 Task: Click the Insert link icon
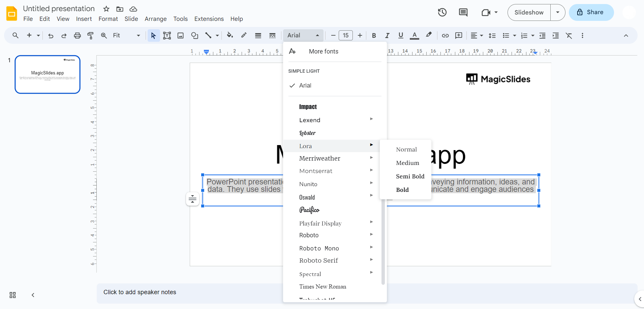445,35
